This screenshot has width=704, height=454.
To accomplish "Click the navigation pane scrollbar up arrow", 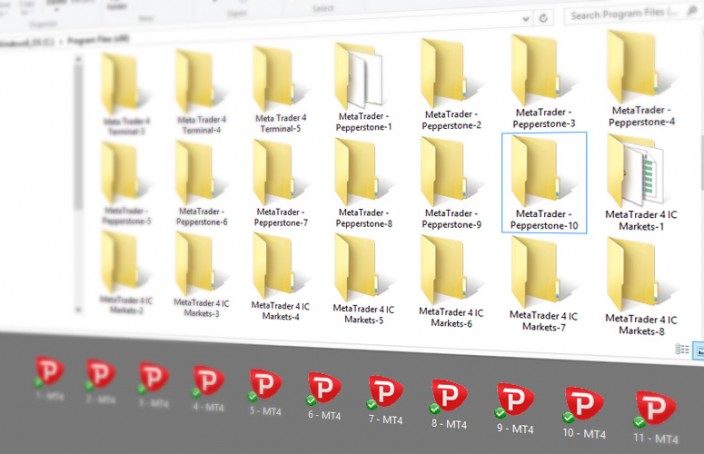I will click(78, 59).
